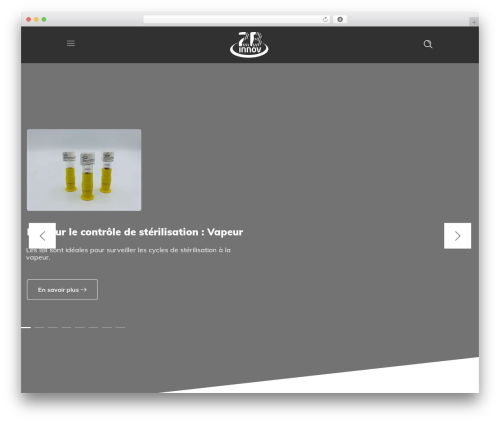Viewport: 500px width, 423px height.
Task: Click the sterilisation Vapeur heading
Action: (x=135, y=232)
